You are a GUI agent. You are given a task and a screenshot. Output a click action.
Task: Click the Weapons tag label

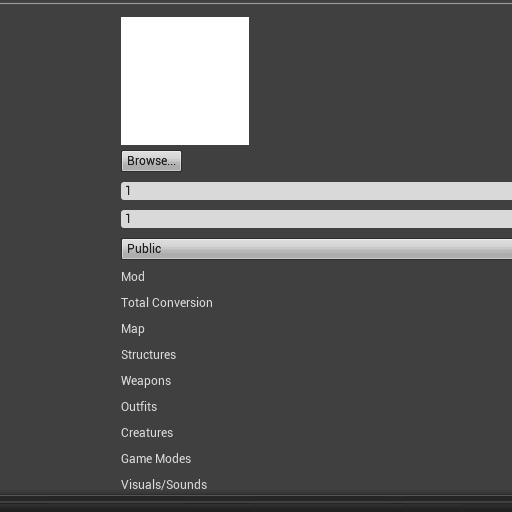tap(146, 381)
